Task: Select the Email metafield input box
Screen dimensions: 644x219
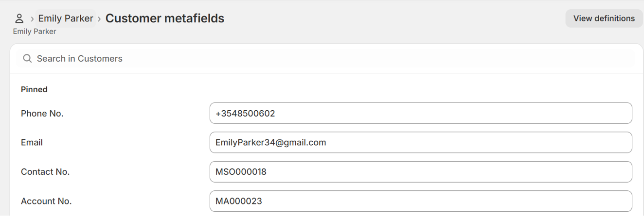Action: (x=421, y=143)
